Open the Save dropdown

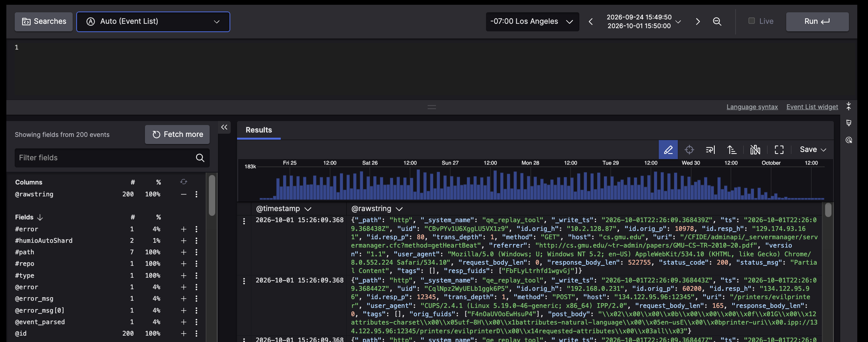(813, 150)
